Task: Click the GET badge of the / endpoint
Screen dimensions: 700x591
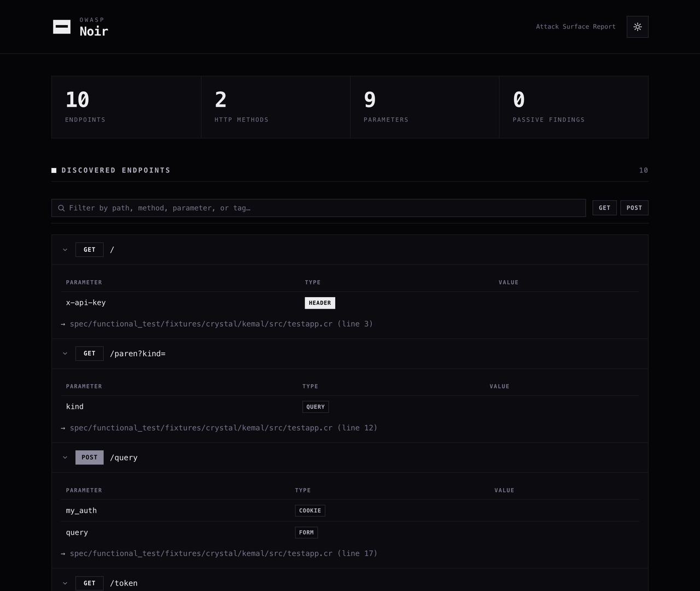Action: coord(90,250)
